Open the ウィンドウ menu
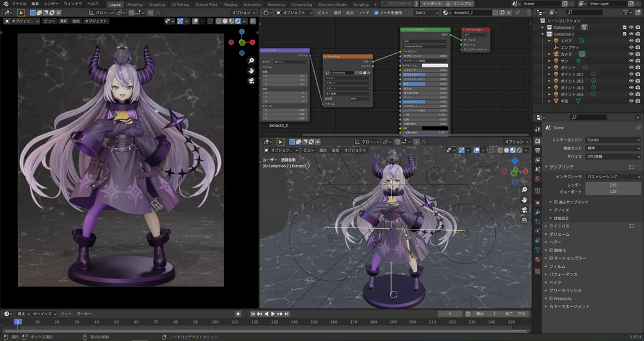 click(x=72, y=4)
